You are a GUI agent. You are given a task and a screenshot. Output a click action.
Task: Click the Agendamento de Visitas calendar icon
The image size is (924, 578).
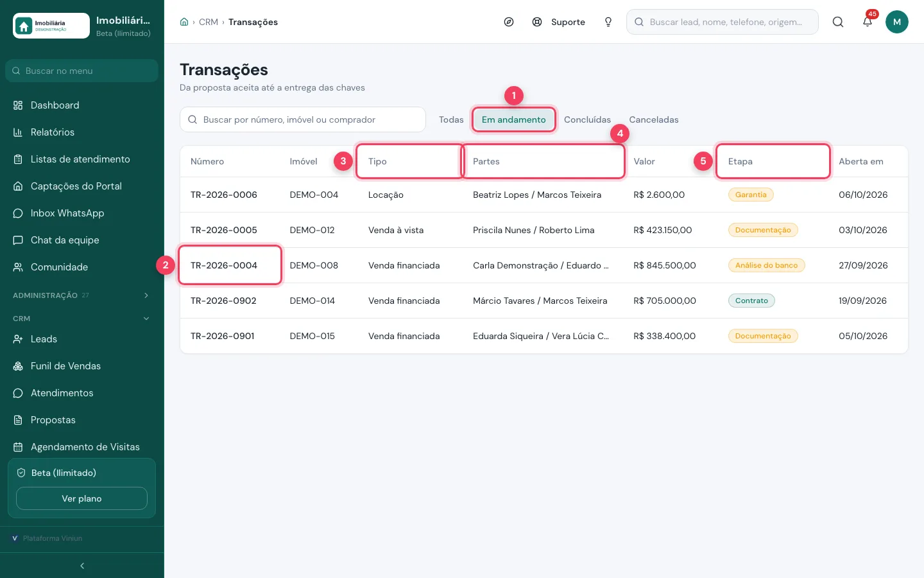coord(18,447)
